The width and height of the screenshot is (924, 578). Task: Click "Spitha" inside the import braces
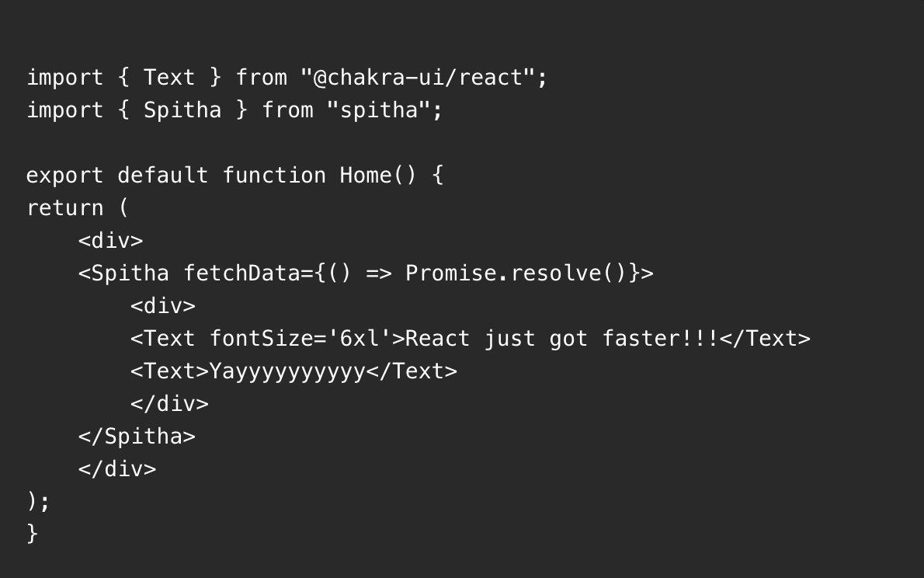coord(182,110)
